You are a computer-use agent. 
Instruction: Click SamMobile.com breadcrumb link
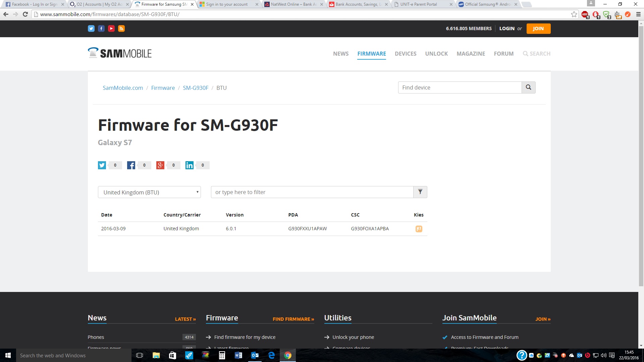tap(123, 88)
